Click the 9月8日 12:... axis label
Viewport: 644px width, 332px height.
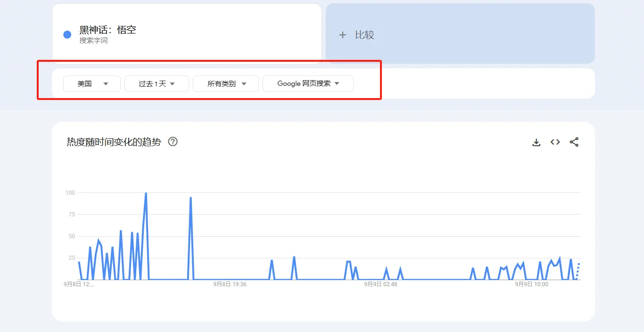click(x=79, y=284)
